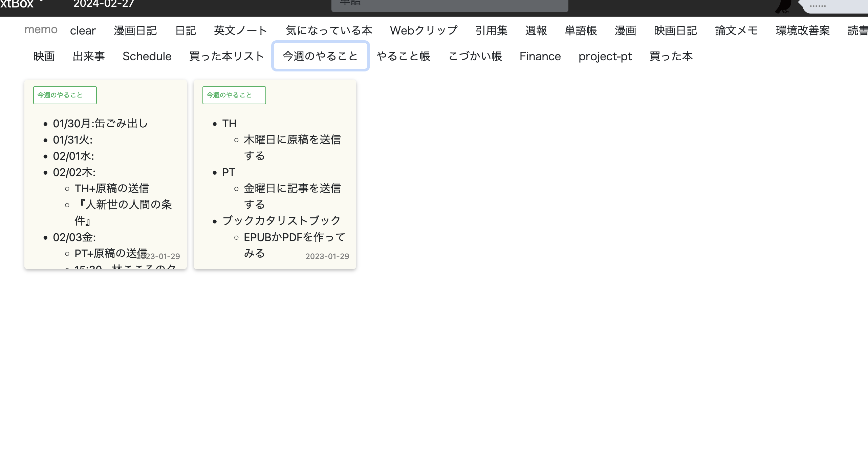This screenshot has width=868, height=472.
Task: Open the Schedule tag
Action: 147,56
